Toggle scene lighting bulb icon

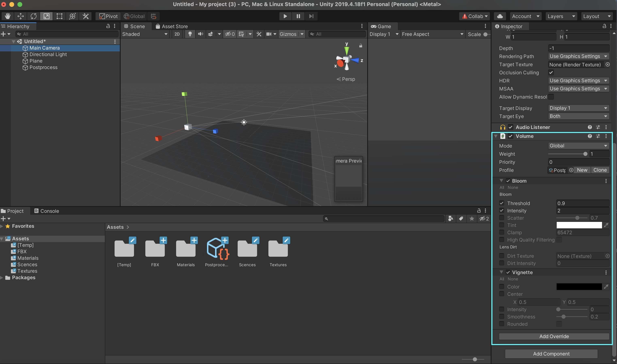pyautogui.click(x=190, y=34)
